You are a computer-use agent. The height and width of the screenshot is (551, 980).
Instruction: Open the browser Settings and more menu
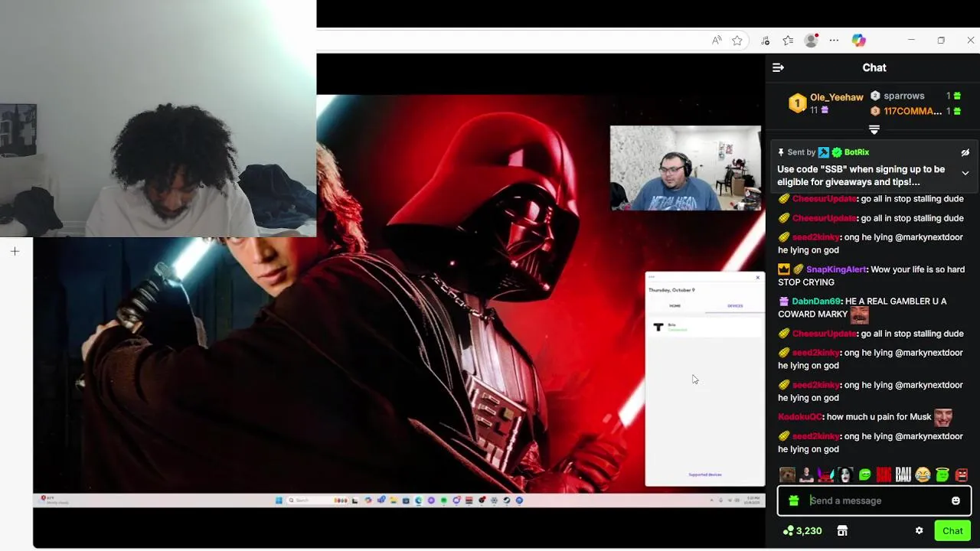click(x=834, y=41)
